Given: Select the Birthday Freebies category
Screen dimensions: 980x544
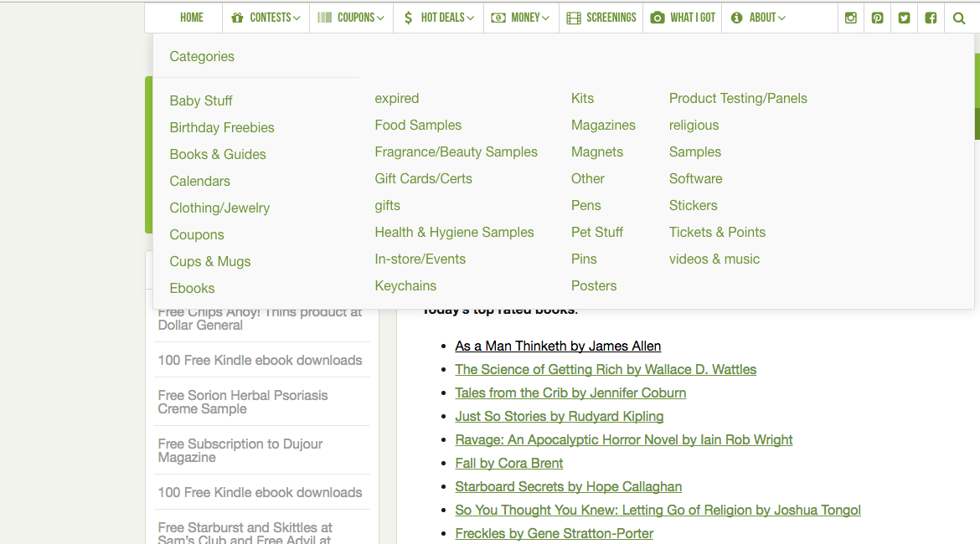Looking at the screenshot, I should pyautogui.click(x=222, y=127).
